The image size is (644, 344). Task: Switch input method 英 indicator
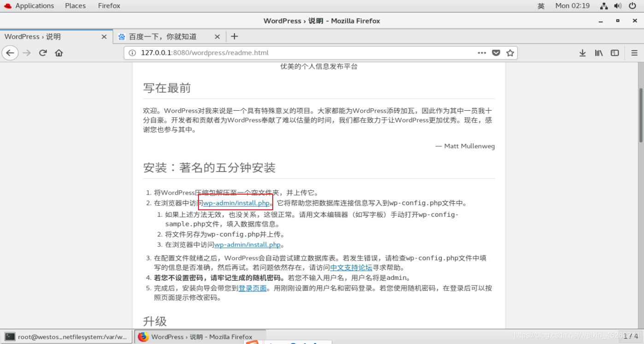pyautogui.click(x=541, y=6)
